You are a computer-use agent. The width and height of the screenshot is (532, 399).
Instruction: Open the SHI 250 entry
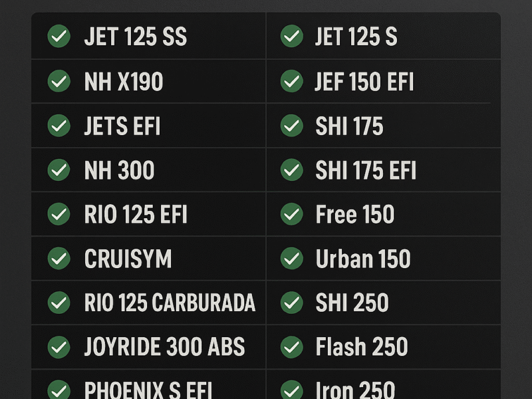352,303
